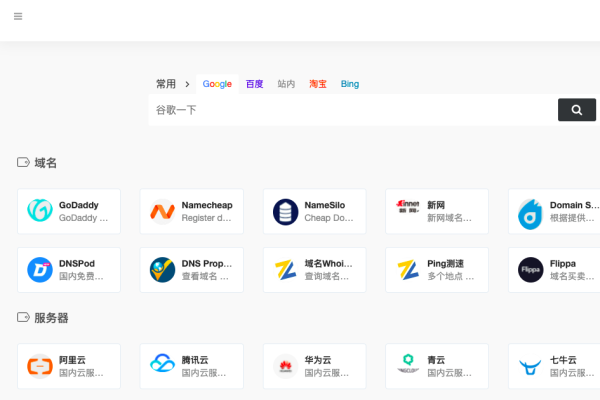The width and height of the screenshot is (600, 400).
Task: Click the 七牛云 bull logo
Action: (x=530, y=367)
